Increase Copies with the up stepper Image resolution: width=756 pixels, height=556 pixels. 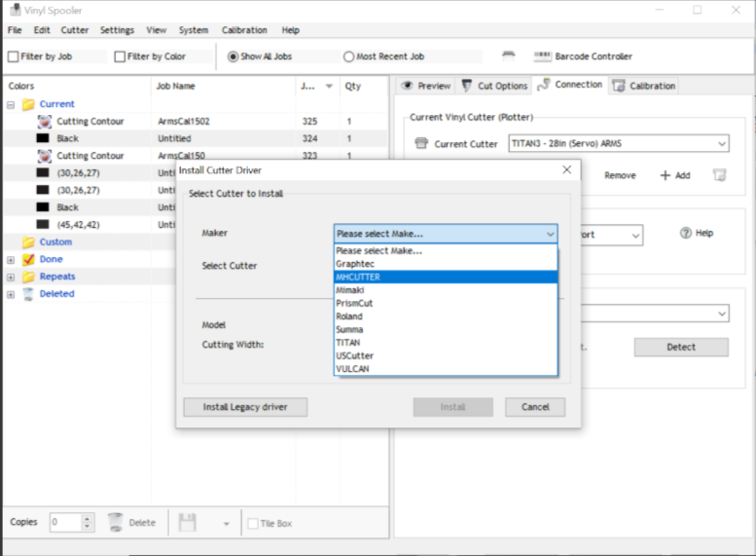pos(87,518)
